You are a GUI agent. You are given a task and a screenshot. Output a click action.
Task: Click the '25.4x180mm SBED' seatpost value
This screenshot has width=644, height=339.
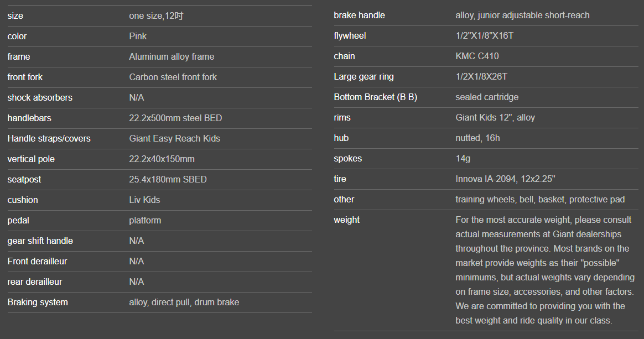tap(168, 180)
